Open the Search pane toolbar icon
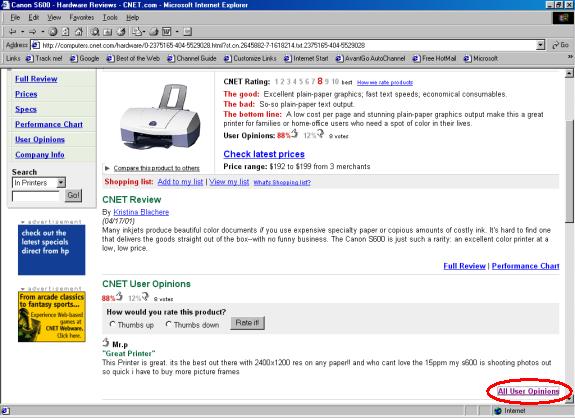Image resolution: width=575 pixels, height=418 pixels. point(95,32)
